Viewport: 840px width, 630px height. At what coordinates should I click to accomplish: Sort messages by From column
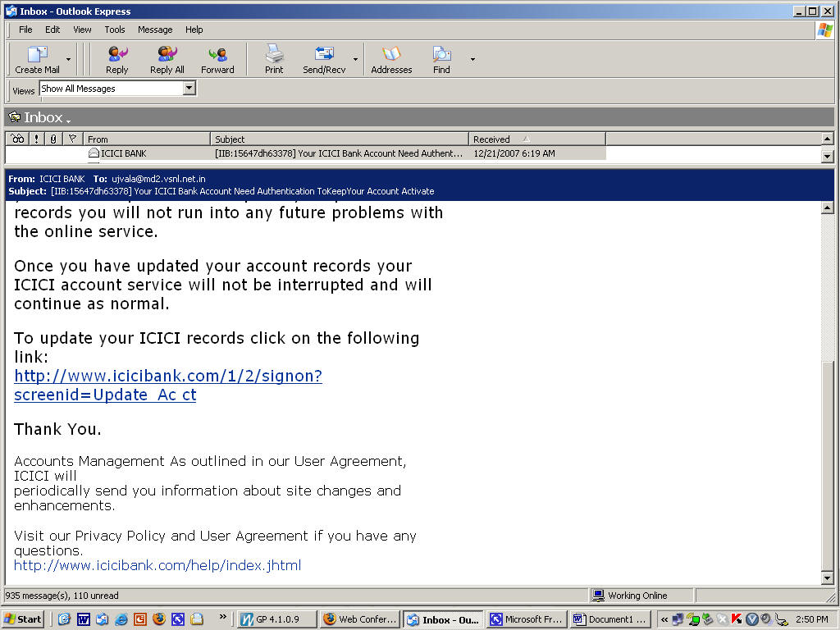coord(146,139)
